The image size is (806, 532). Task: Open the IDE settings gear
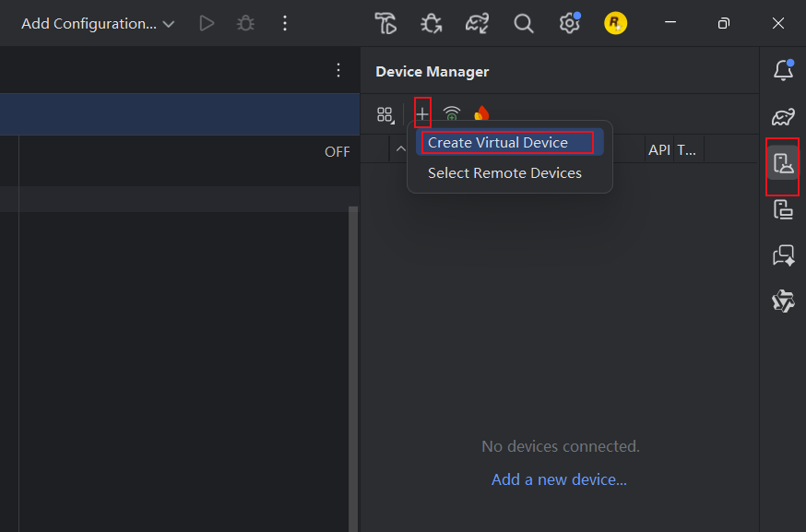[x=569, y=24]
